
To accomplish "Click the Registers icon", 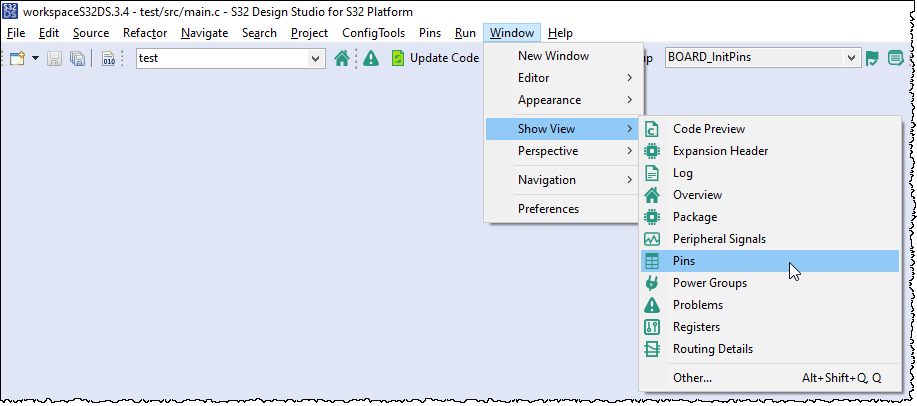I will (x=651, y=327).
